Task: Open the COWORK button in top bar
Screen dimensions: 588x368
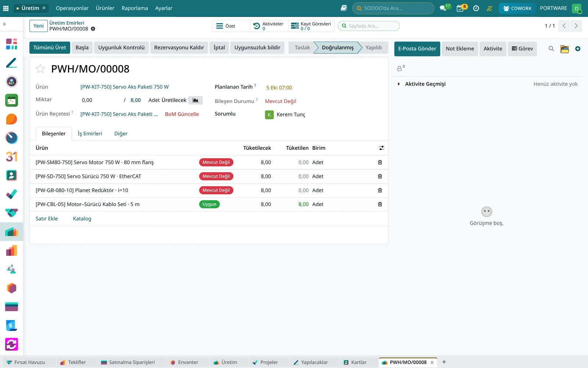Action: coord(517,8)
